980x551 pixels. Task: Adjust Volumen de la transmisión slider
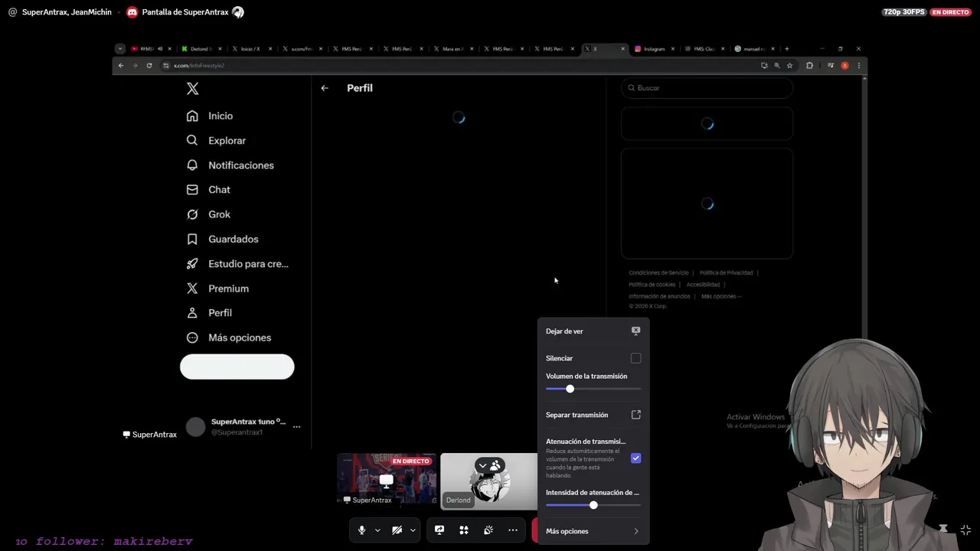coord(593,389)
